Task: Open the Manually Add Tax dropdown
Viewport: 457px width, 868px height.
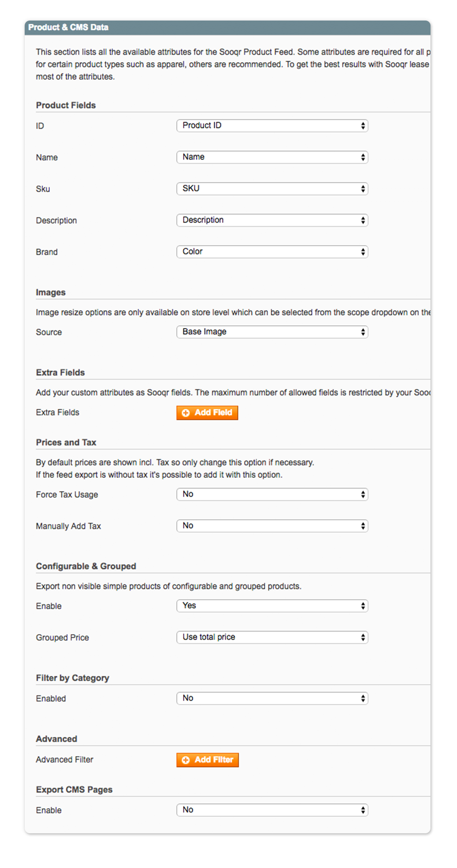Action: 272,526
